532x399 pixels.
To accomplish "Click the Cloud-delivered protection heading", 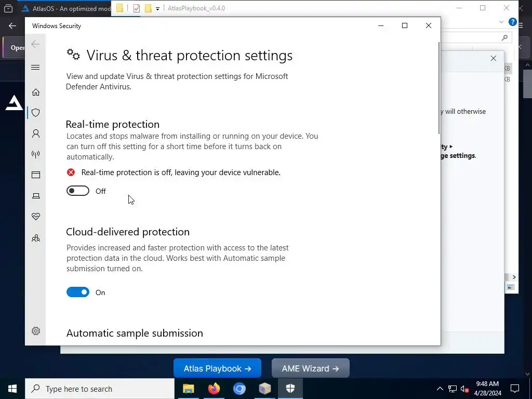I will click(x=128, y=232).
